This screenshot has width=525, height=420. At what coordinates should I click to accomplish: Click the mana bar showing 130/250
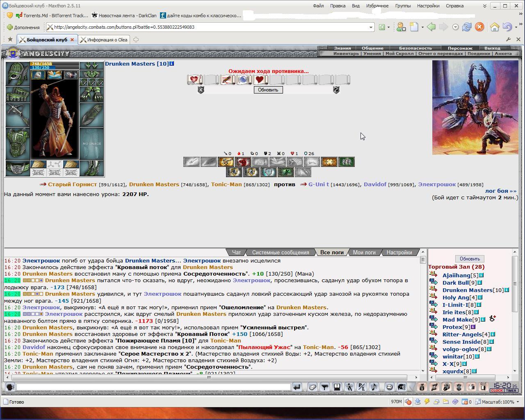click(54, 68)
